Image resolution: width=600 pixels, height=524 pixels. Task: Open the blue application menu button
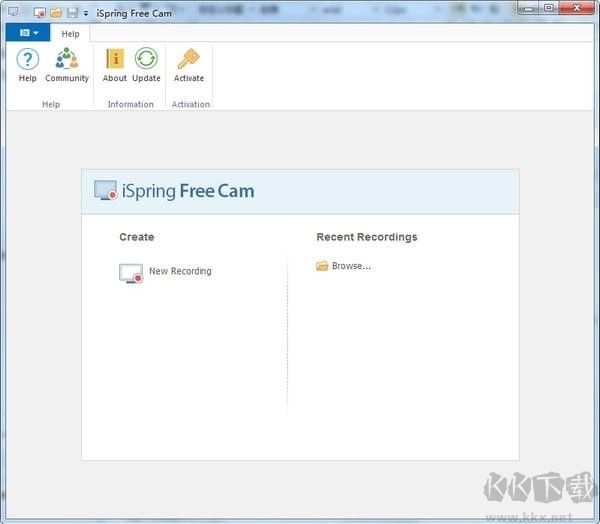(28, 33)
